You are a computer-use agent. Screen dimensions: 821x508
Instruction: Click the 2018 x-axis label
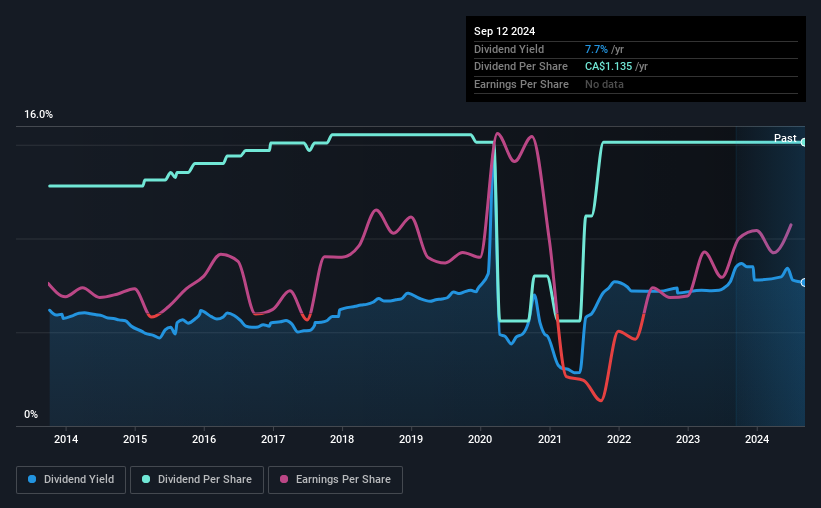tap(342, 439)
